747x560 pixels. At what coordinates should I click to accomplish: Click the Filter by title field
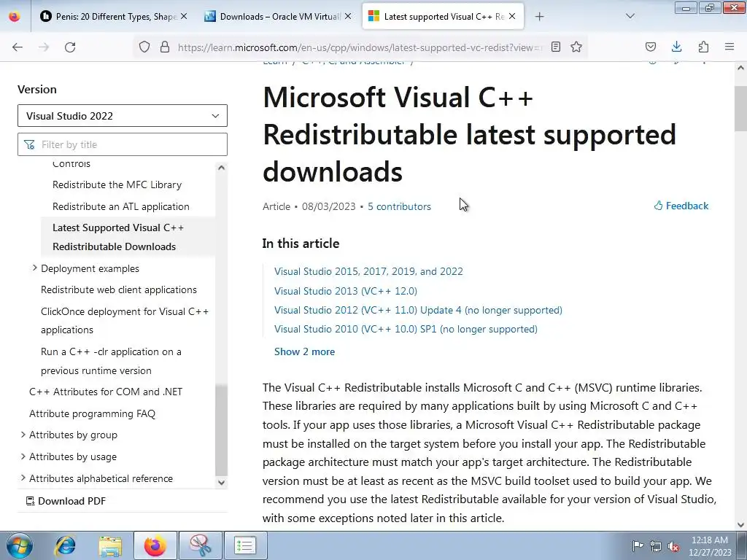click(x=123, y=144)
